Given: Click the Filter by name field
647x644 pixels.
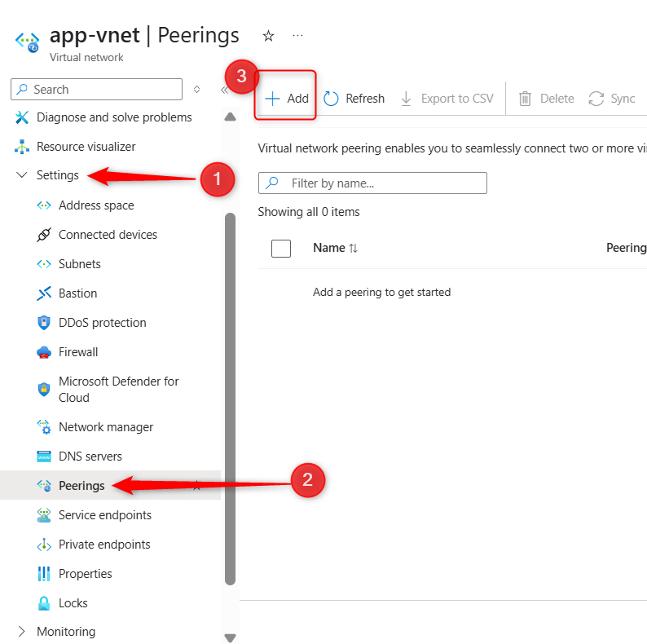Looking at the screenshot, I should [x=372, y=183].
